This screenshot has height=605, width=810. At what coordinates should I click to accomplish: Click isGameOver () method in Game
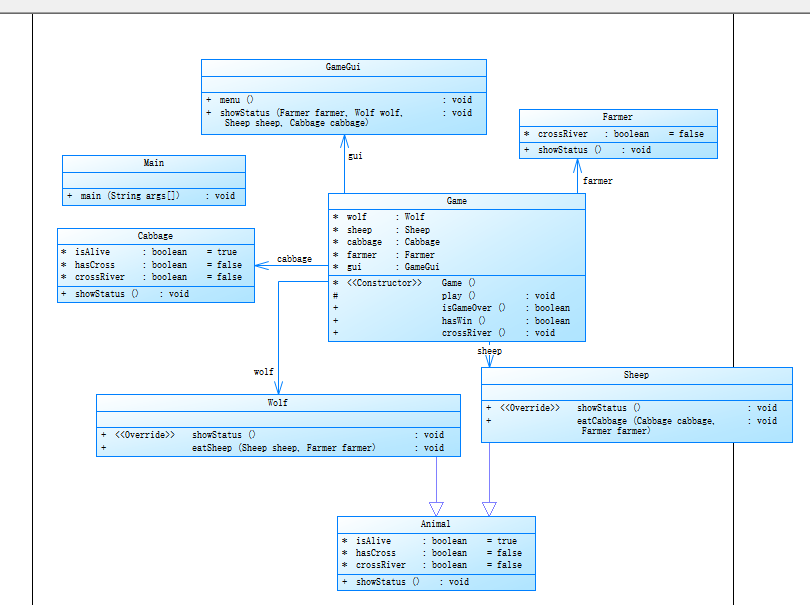[x=451, y=308]
